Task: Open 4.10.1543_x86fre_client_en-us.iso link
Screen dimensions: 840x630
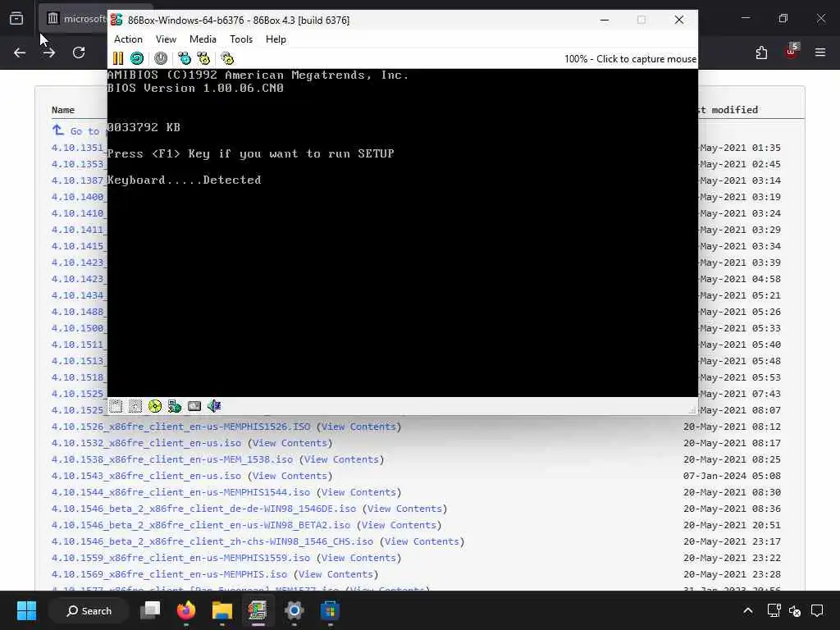Action: pyautogui.click(x=146, y=476)
